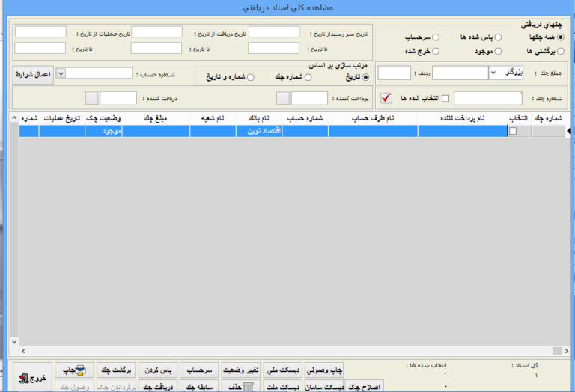Sort by شماره چك radio option
Screen dimensions: 575x392
308,77
